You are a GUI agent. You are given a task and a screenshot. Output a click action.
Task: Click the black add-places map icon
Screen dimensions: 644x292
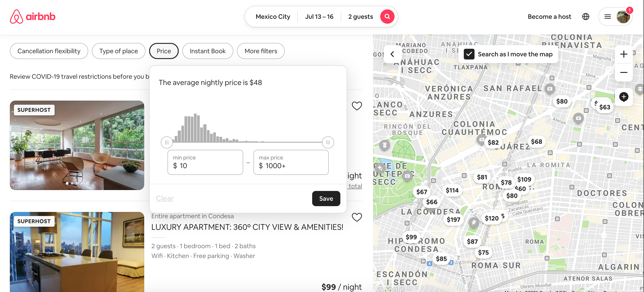click(623, 97)
